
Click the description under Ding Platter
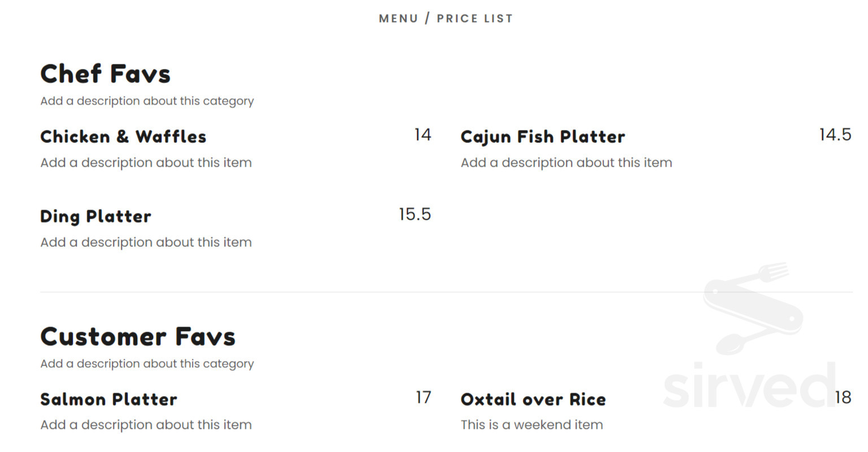[146, 242]
